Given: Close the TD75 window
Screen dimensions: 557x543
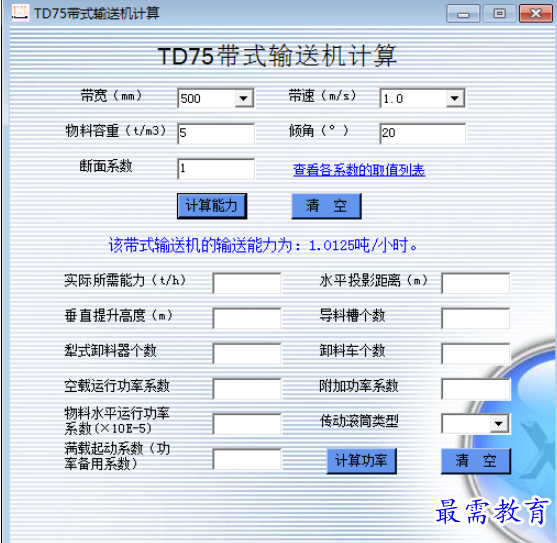Looking at the screenshot, I should coord(536,14).
